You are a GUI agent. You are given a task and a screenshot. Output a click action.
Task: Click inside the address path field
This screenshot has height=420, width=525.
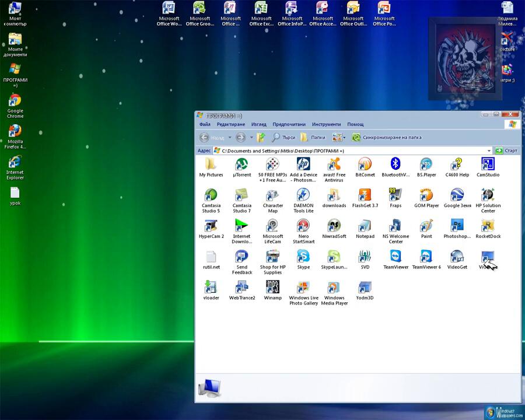pyautogui.click(x=350, y=150)
